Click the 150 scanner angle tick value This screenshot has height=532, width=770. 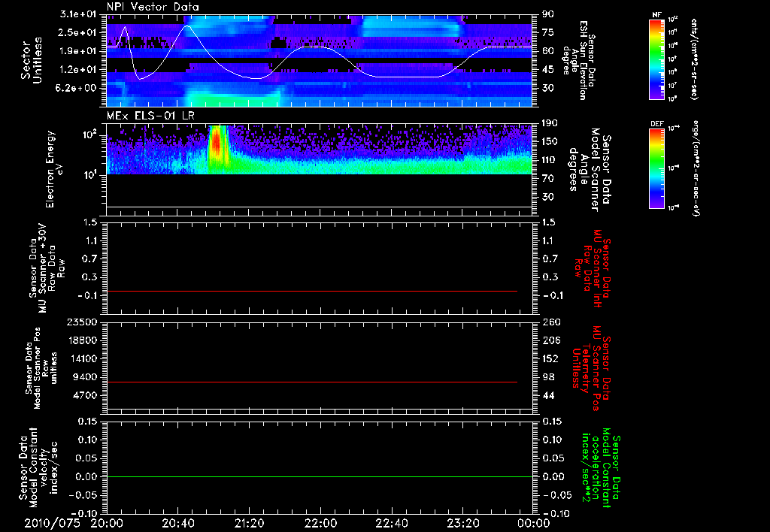550,141
